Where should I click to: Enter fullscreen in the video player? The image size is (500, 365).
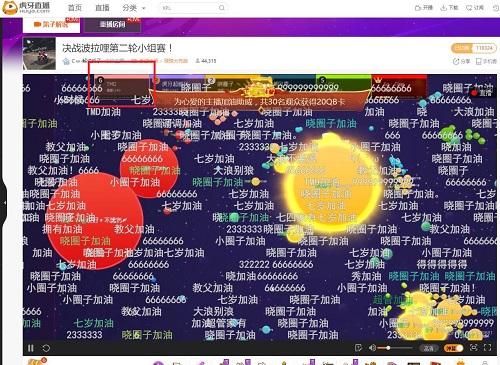click(x=488, y=348)
